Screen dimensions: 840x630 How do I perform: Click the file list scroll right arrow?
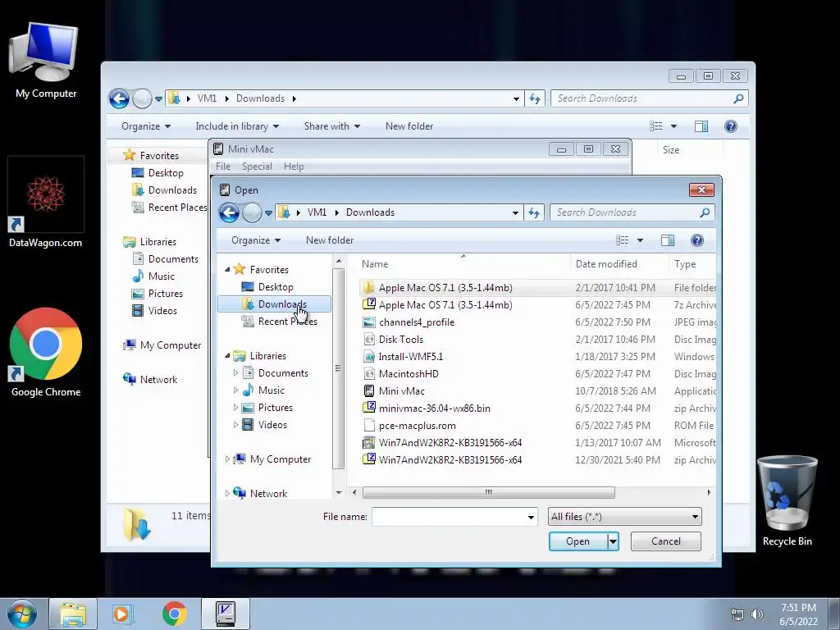pyautogui.click(x=710, y=492)
